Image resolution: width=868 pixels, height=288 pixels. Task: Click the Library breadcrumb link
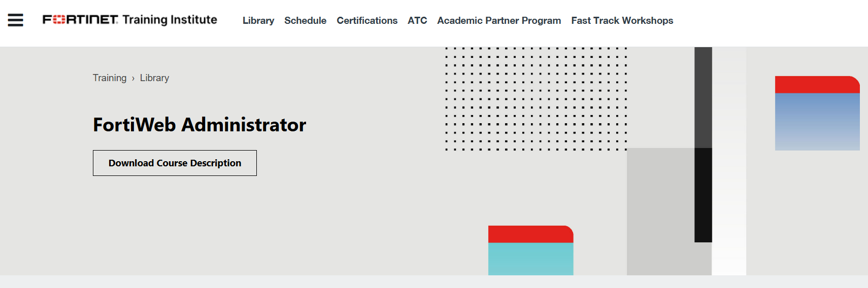pos(154,78)
